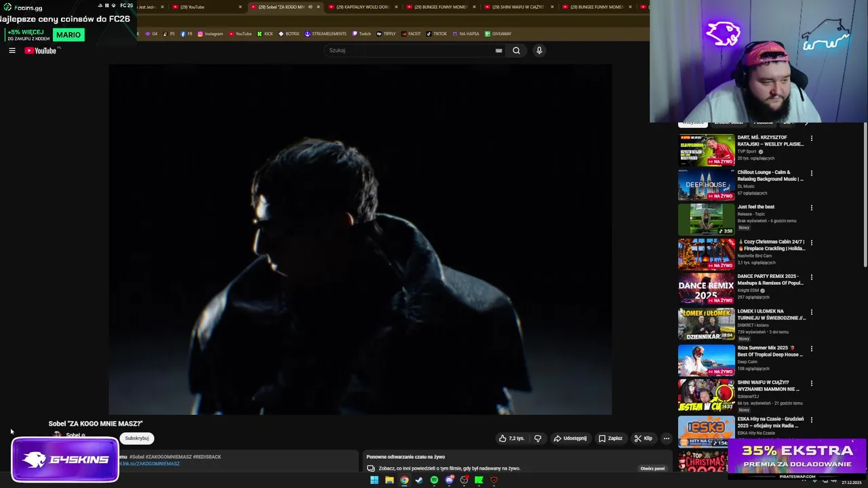Click the #REDISBACK hashtag
This screenshot has width=868, height=488.
[x=207, y=457]
